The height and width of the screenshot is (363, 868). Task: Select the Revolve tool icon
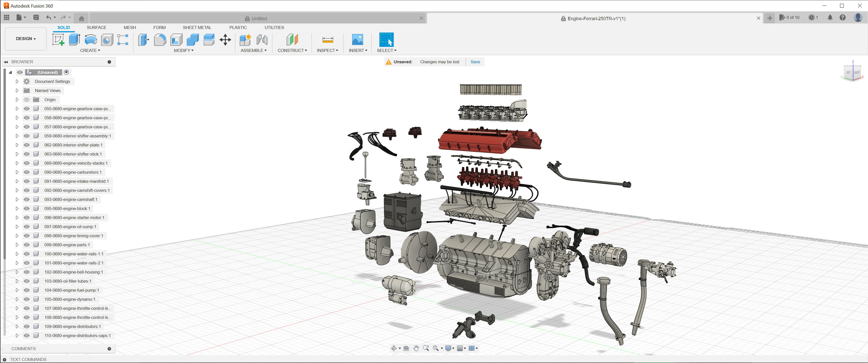(x=91, y=40)
